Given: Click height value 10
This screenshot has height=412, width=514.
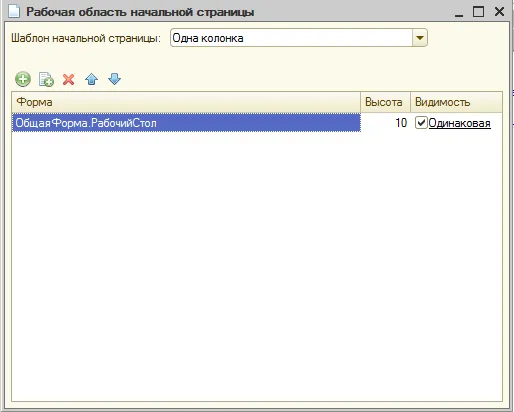Looking at the screenshot, I should point(401,123).
